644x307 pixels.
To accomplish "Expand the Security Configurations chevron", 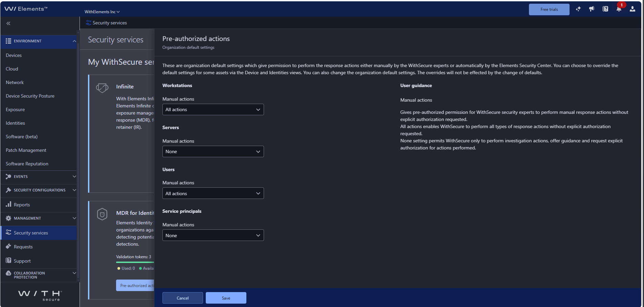I will click(74, 190).
